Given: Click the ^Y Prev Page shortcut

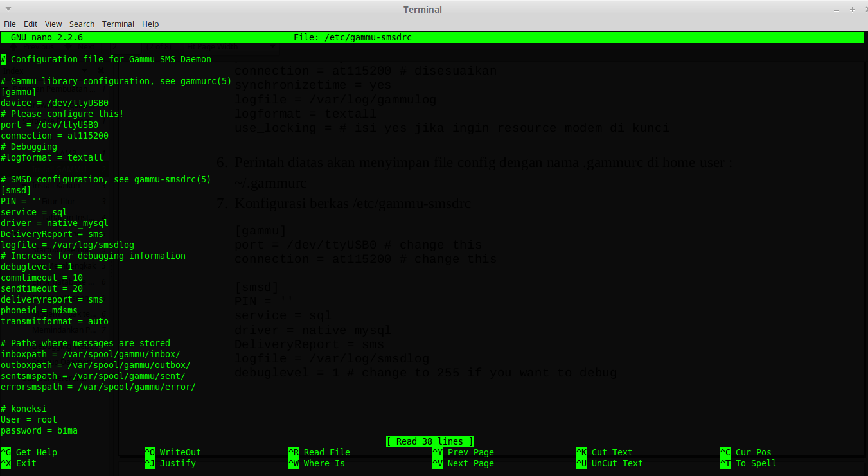Looking at the screenshot, I should click(463, 452).
